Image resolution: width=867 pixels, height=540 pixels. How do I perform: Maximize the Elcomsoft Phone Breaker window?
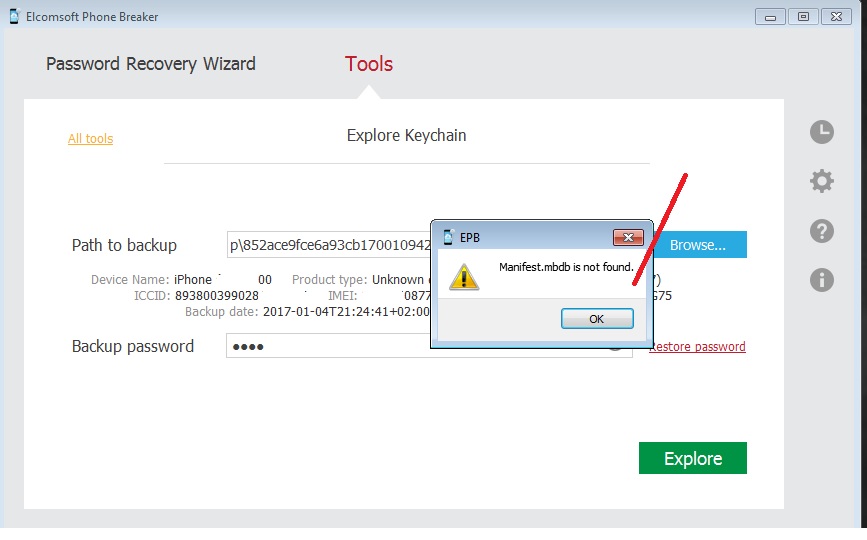[x=803, y=17]
